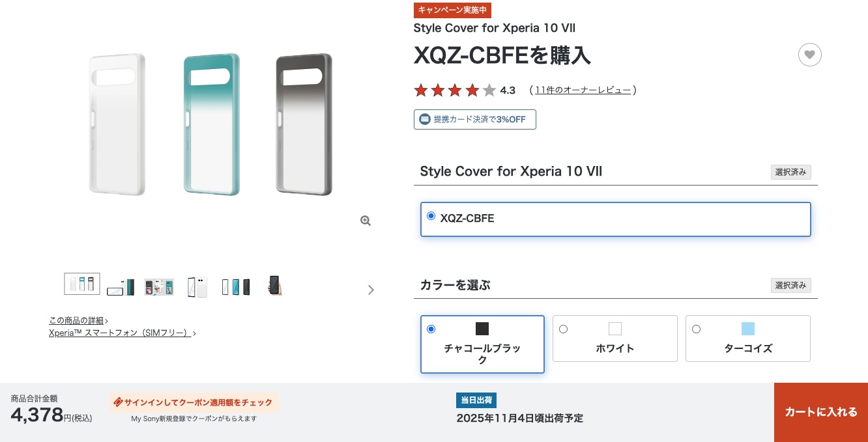The width and height of the screenshot is (868, 442).
Task: Click the magnifier zoom image icon
Action: coord(366,221)
